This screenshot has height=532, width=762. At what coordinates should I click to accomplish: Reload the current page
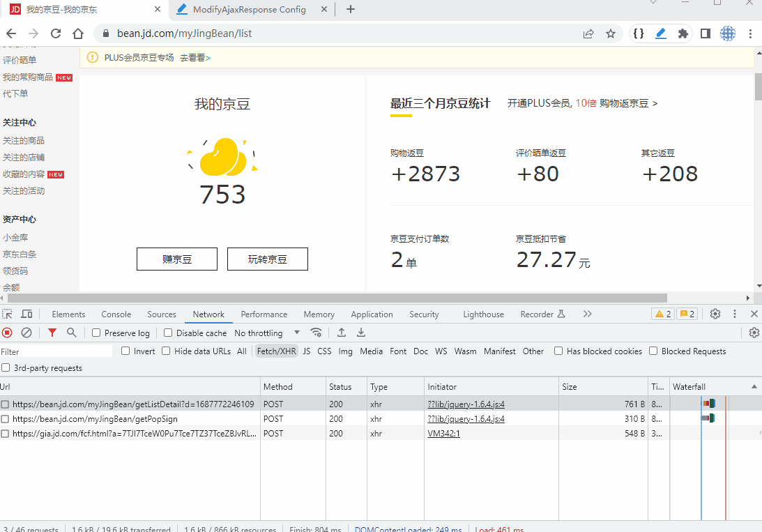click(56, 33)
